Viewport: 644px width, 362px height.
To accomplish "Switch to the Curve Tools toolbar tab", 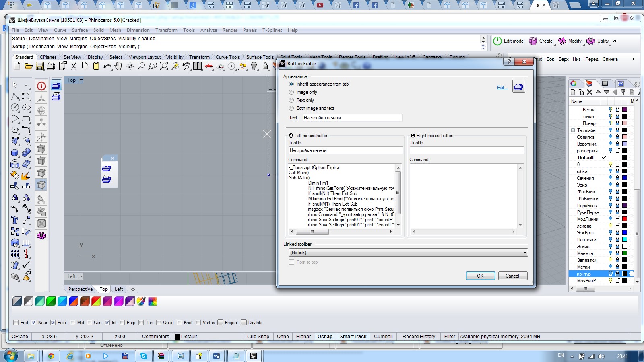I will [x=227, y=57].
